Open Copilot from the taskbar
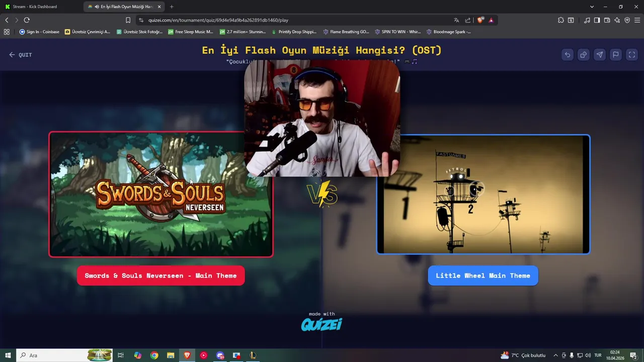644x362 pixels. tap(137, 355)
